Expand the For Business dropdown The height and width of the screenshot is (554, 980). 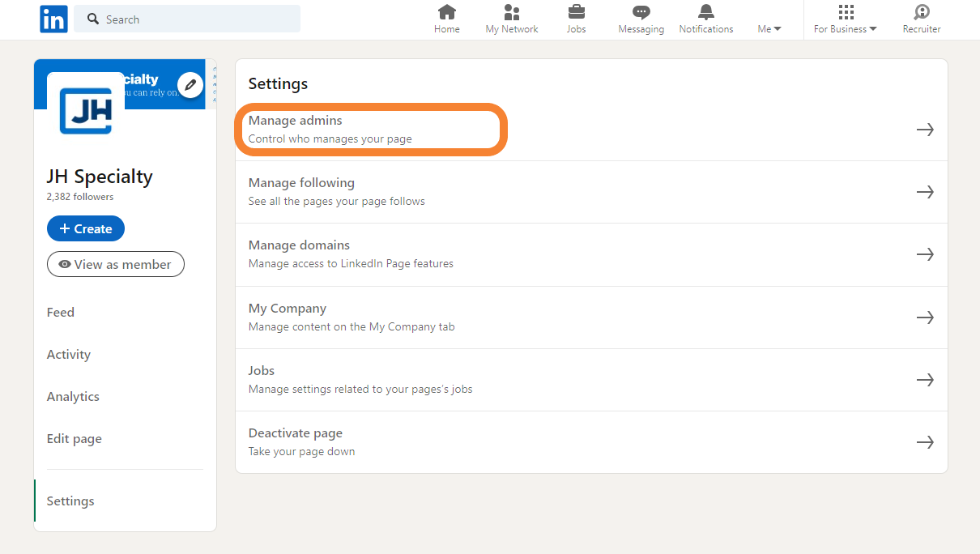coord(846,29)
